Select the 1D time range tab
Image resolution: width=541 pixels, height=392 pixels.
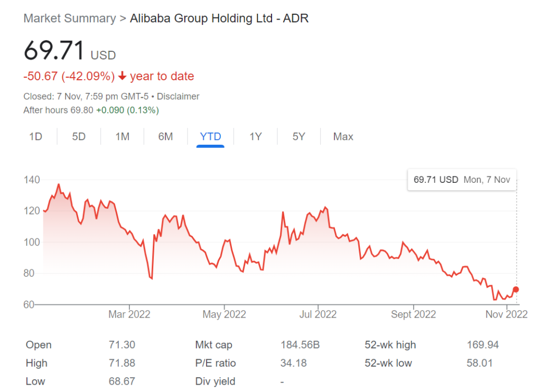(x=35, y=137)
